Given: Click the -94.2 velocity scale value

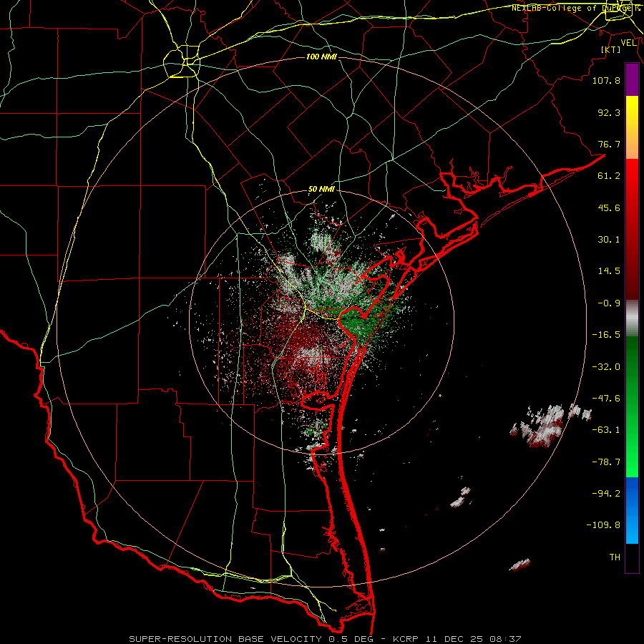Looking at the screenshot, I should 606,494.
